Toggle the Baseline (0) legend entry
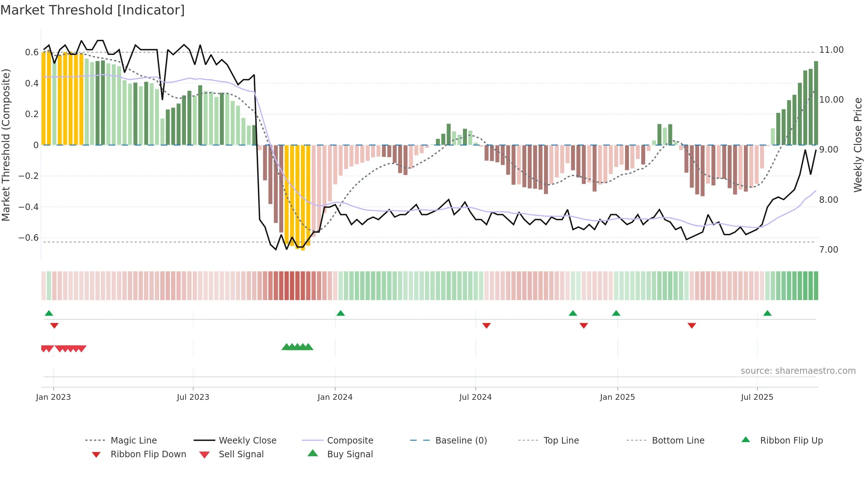Viewport: 868px width, 488px height. click(448, 440)
